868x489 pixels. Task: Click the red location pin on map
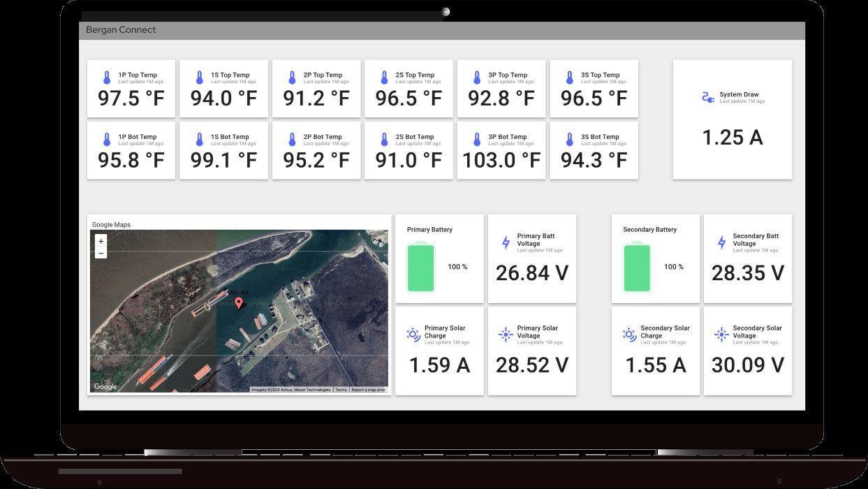pos(239,302)
